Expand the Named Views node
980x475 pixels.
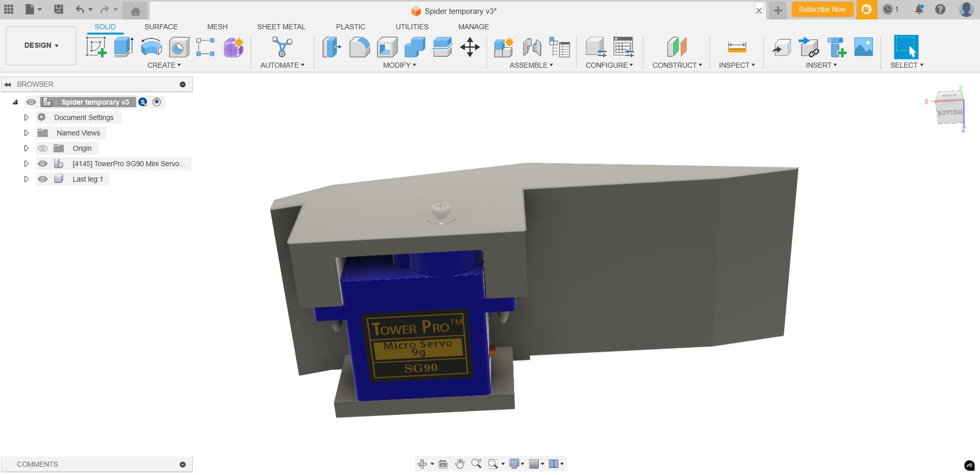(x=26, y=133)
